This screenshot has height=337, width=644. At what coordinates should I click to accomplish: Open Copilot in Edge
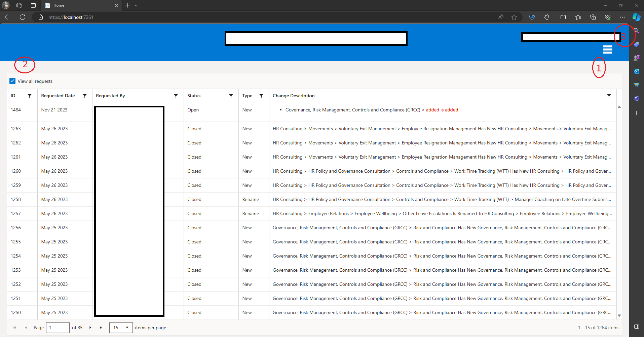tap(637, 17)
